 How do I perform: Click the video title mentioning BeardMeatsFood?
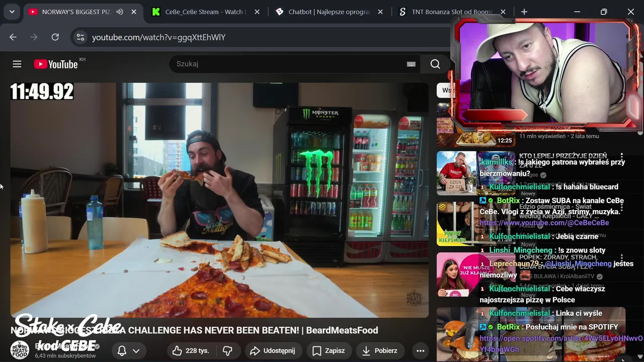[x=194, y=330]
